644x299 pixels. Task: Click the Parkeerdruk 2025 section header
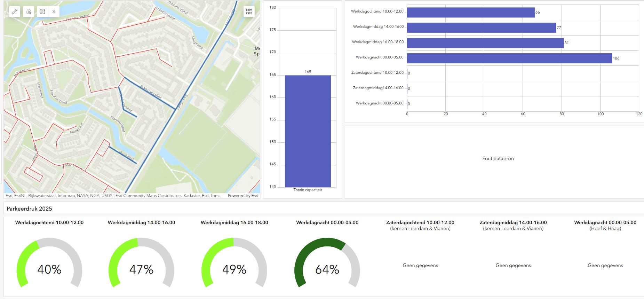pyautogui.click(x=30, y=208)
